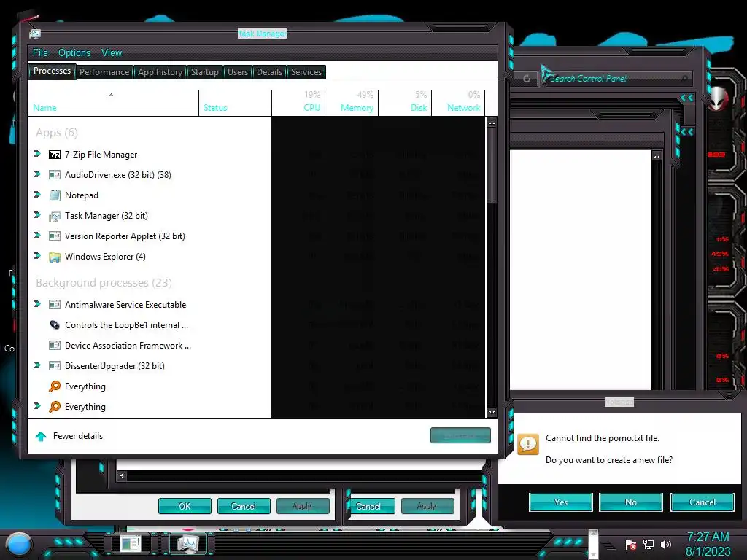The height and width of the screenshot is (560, 747).
Task: Open the Start orb on taskbar
Action: click(19, 545)
